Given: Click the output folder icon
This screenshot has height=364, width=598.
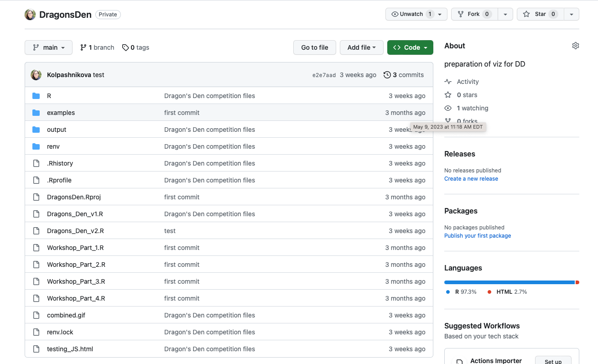Looking at the screenshot, I should (x=36, y=130).
